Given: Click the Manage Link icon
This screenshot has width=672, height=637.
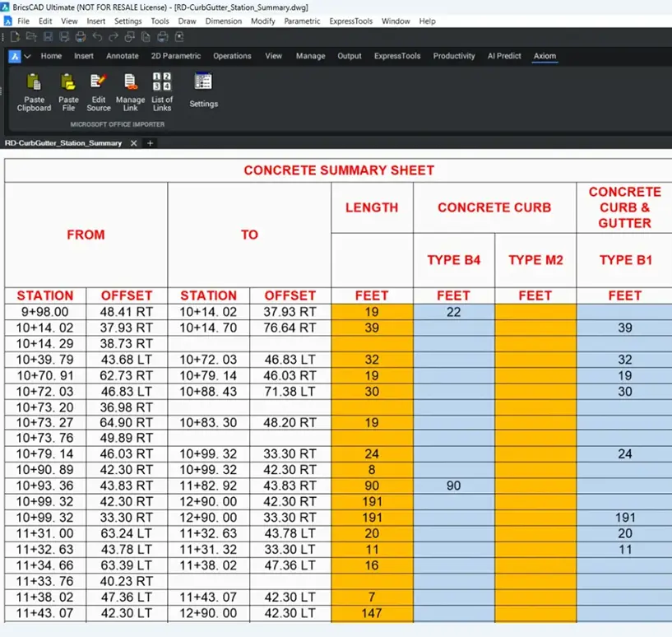Looking at the screenshot, I should point(130,82).
